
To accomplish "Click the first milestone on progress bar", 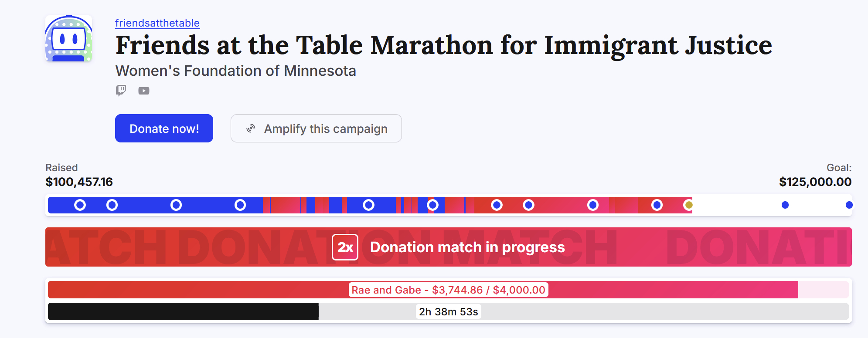I will 80,205.
